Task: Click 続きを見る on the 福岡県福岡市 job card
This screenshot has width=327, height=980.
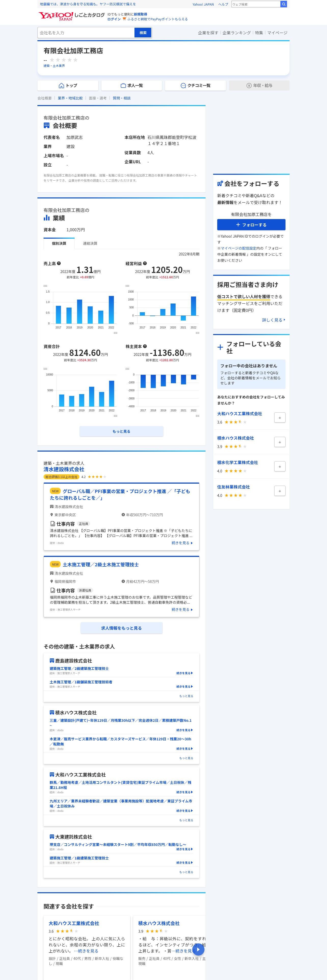Action: 182,610
